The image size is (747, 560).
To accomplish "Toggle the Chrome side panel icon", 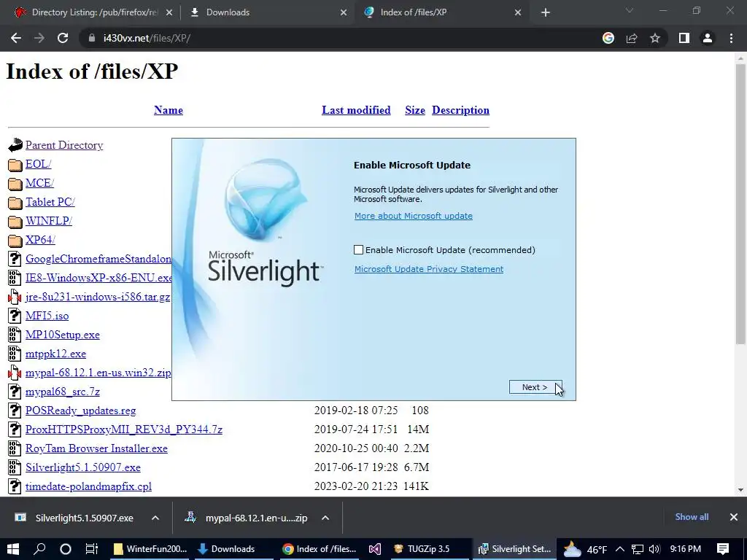I will pyautogui.click(x=684, y=38).
